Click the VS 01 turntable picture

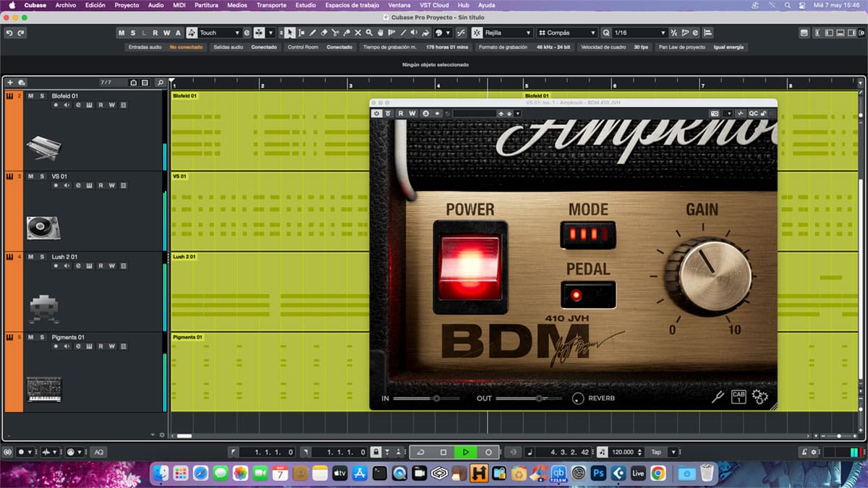click(x=43, y=228)
